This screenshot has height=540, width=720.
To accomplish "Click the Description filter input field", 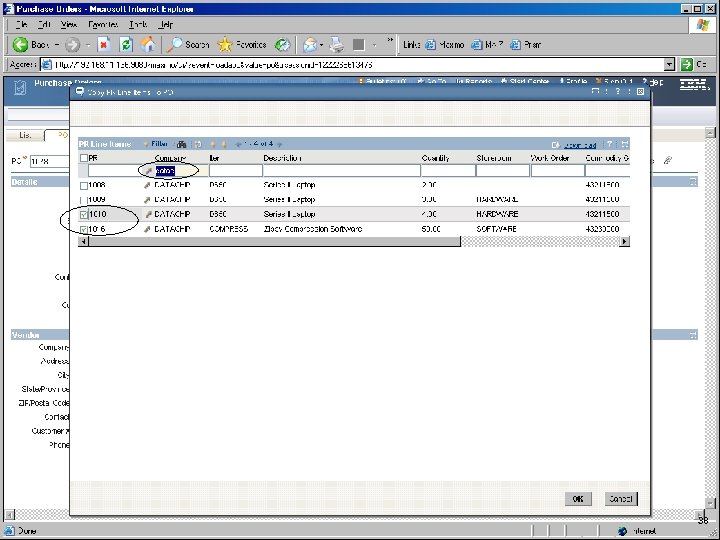I will [x=342, y=171].
